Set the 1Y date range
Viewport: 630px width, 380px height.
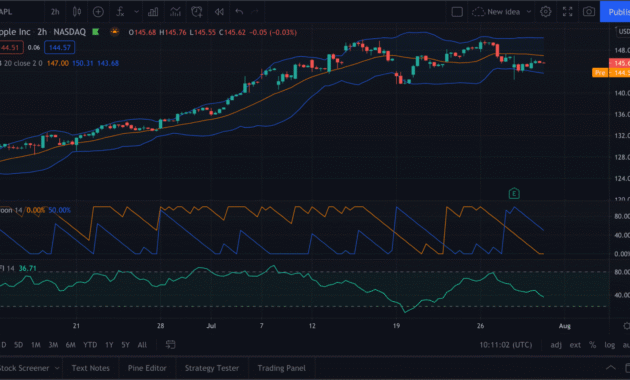click(x=109, y=345)
